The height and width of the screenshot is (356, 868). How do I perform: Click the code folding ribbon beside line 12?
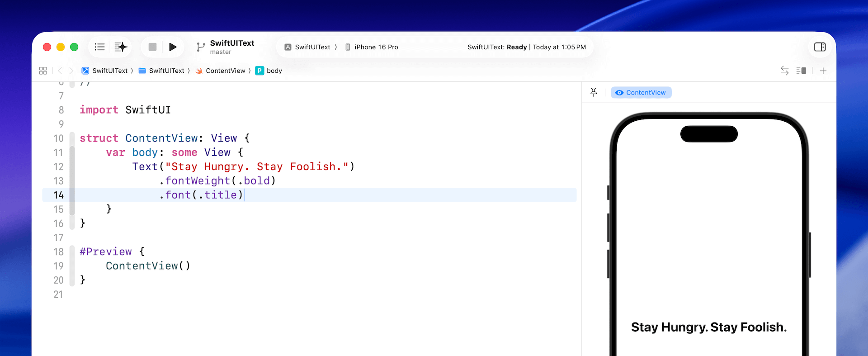[72, 166]
